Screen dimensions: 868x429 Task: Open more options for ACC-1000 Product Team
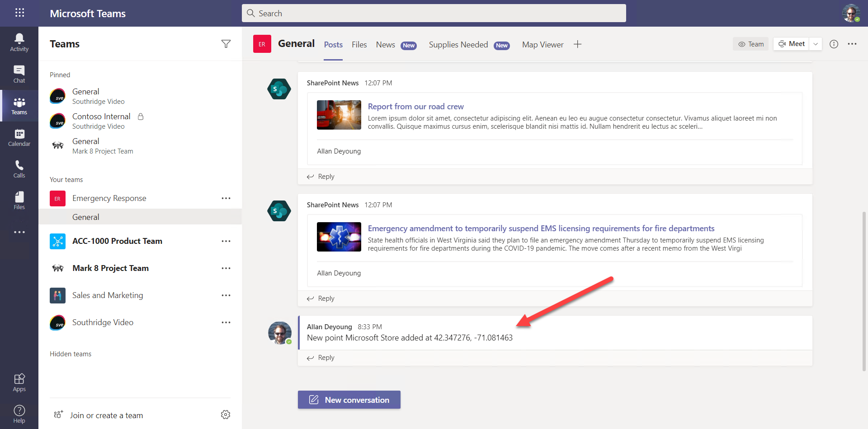pos(226,241)
